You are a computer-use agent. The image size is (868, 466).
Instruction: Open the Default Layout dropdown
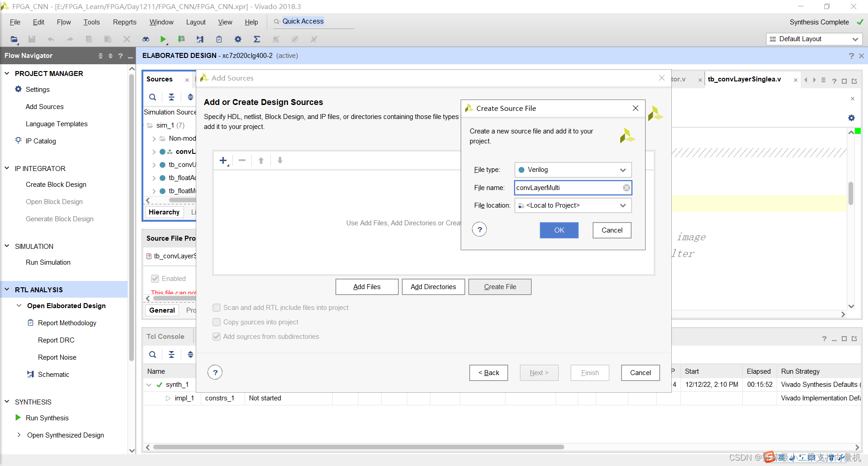tap(814, 39)
